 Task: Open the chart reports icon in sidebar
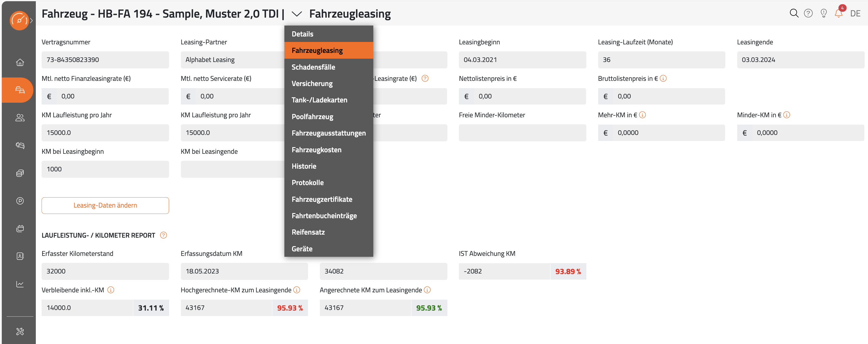20,284
